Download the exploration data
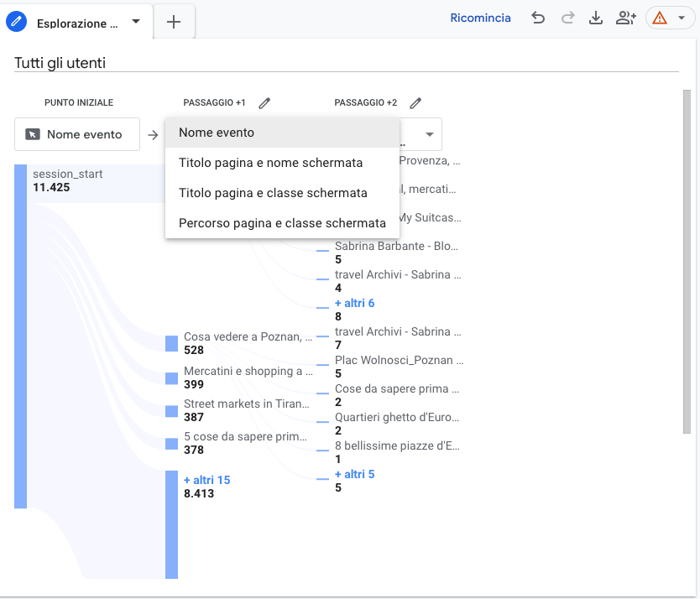This screenshot has width=700, height=599. [596, 18]
